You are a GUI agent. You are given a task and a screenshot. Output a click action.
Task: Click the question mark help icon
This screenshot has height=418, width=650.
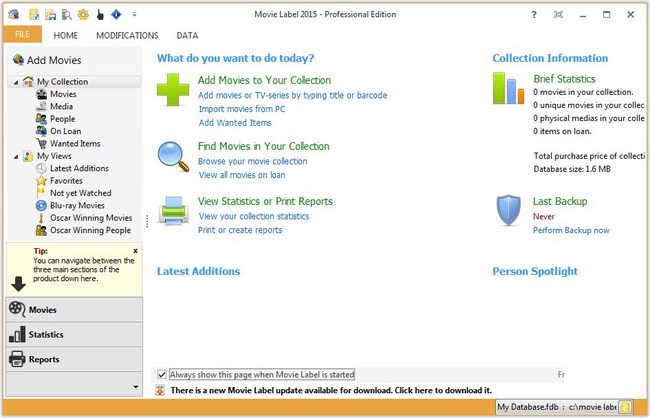point(534,15)
